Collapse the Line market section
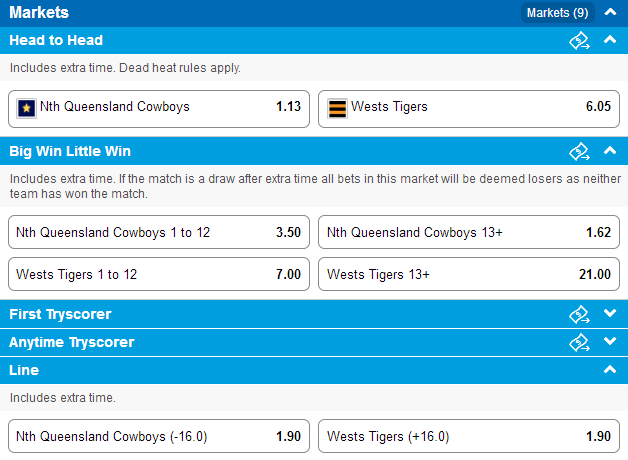Screen dimensions: 628x460 point(610,370)
